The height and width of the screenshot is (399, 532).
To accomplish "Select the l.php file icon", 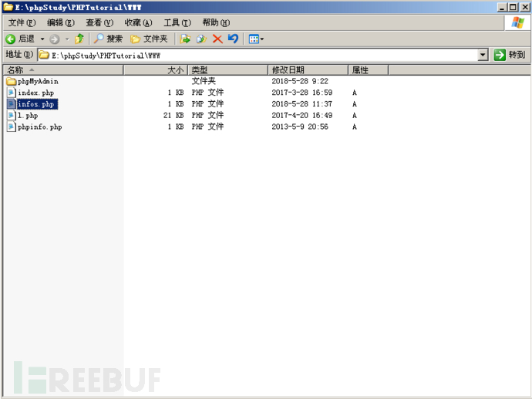I will pos(12,116).
